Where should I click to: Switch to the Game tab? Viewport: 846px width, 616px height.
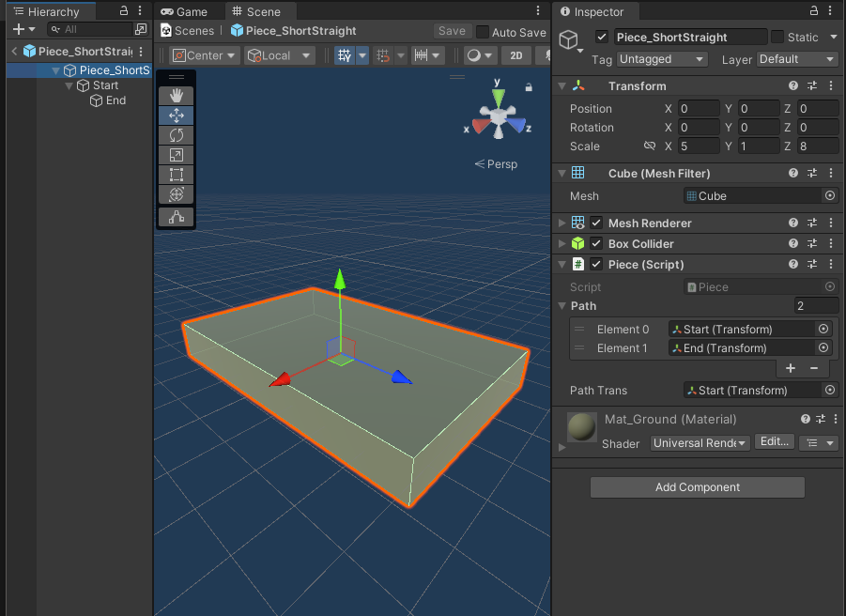click(x=185, y=12)
